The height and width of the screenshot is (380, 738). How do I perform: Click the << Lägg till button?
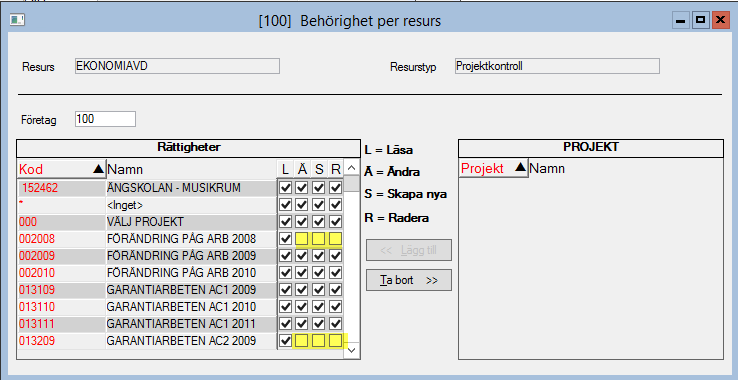409,250
